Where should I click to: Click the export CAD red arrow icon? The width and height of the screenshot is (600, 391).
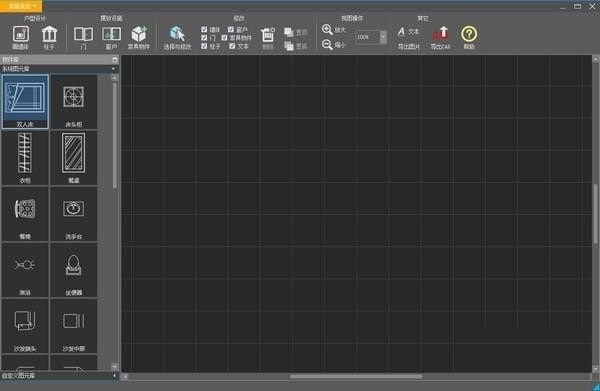click(440, 33)
